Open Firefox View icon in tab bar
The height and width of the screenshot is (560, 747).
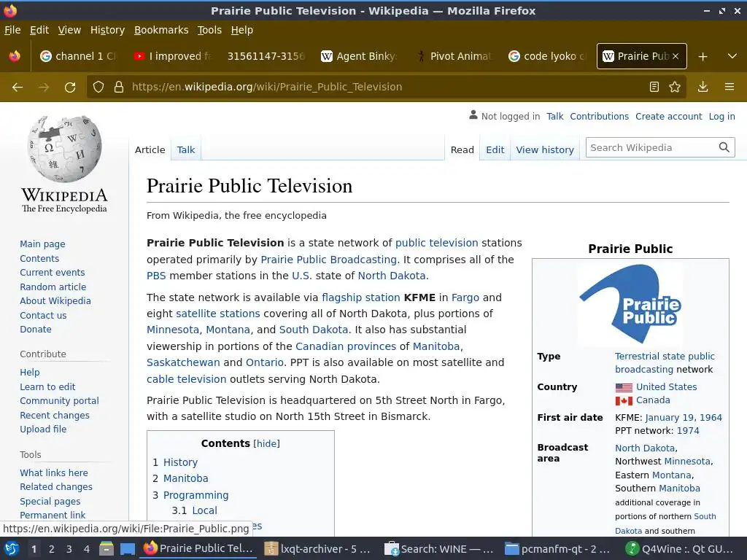15,56
